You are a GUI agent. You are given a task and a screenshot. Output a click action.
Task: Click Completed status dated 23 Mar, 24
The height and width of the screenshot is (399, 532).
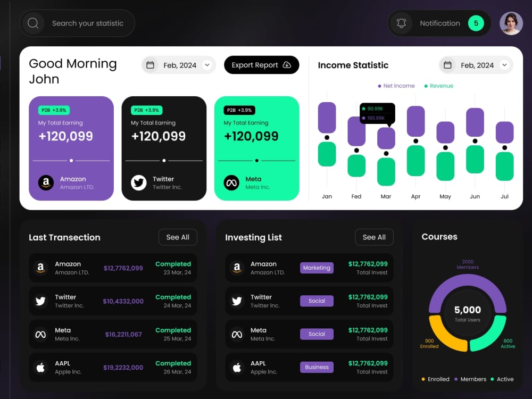173,264
